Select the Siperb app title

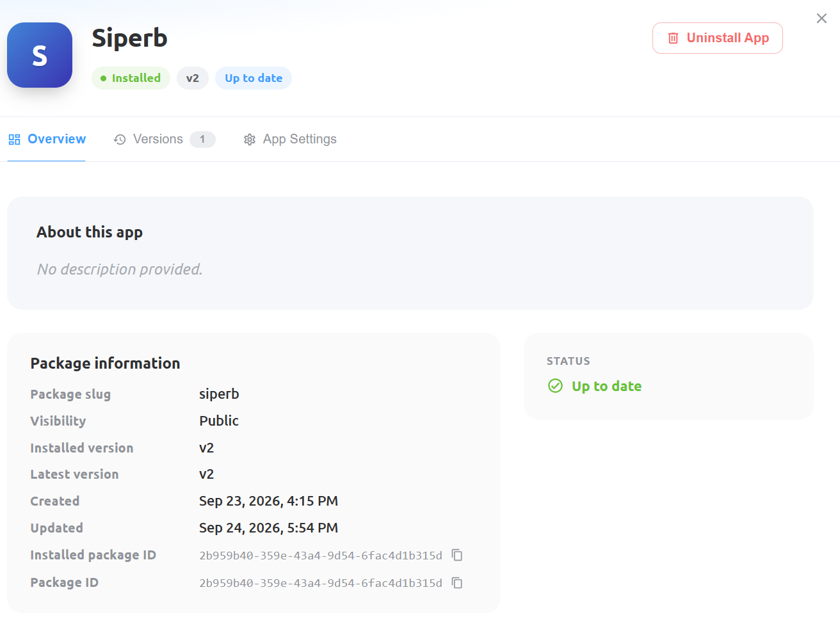point(129,38)
